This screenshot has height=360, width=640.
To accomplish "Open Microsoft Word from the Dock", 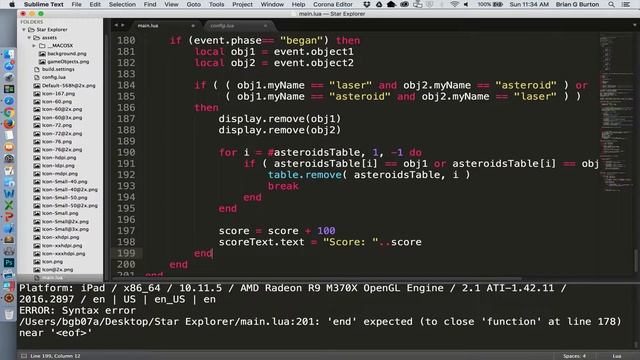I will point(9,193).
